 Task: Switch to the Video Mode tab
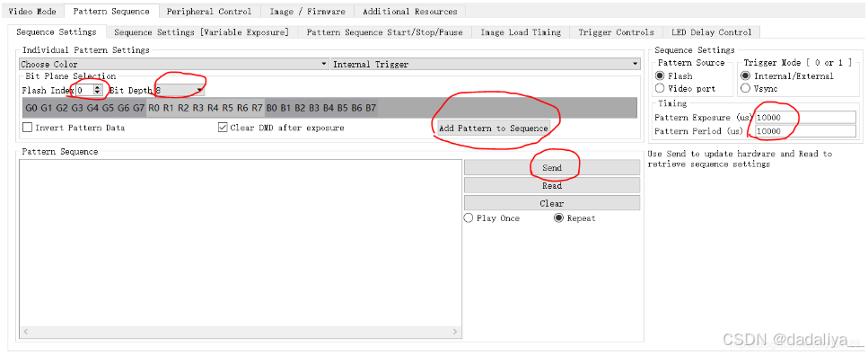pos(32,11)
